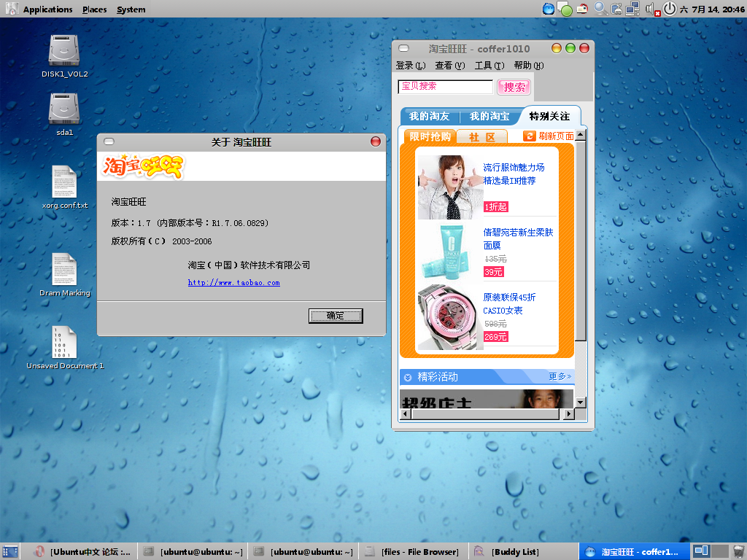Open the 原装联保45折 CASIO女表 link
The image size is (747, 560).
pos(509,304)
